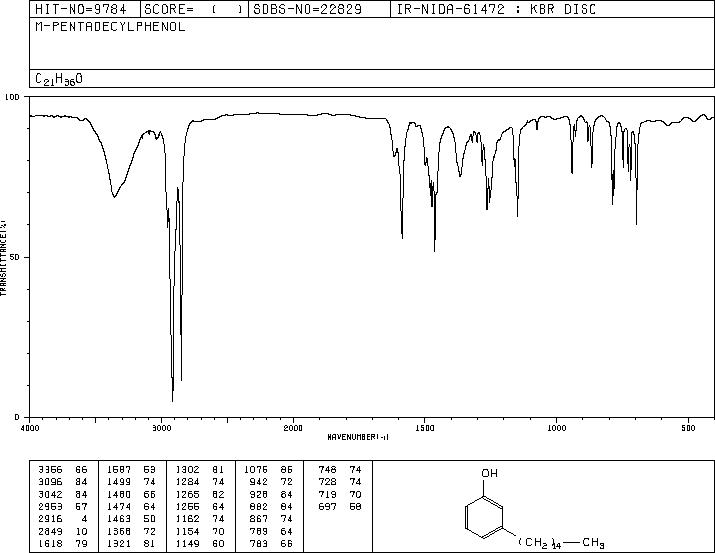Click peak table entry 942
Viewport: 715px width, 553px height.
[x=259, y=481]
